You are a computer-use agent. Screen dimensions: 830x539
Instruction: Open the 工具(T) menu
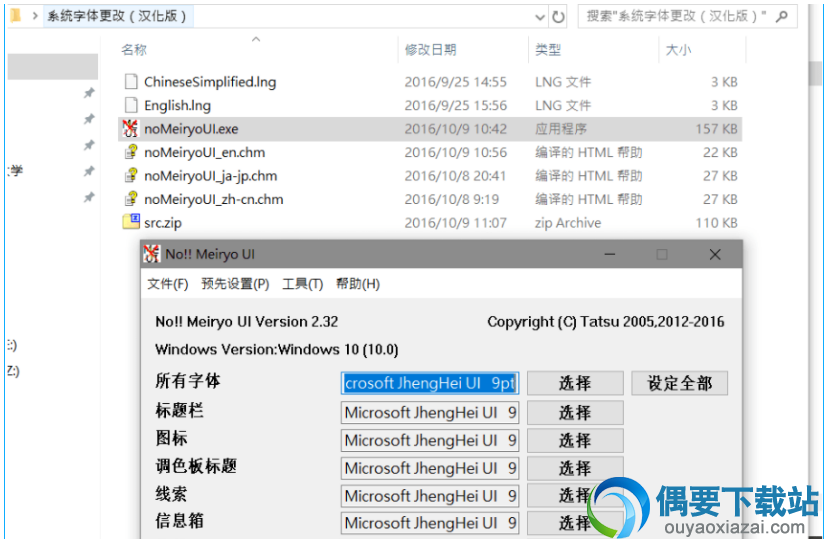[302, 284]
